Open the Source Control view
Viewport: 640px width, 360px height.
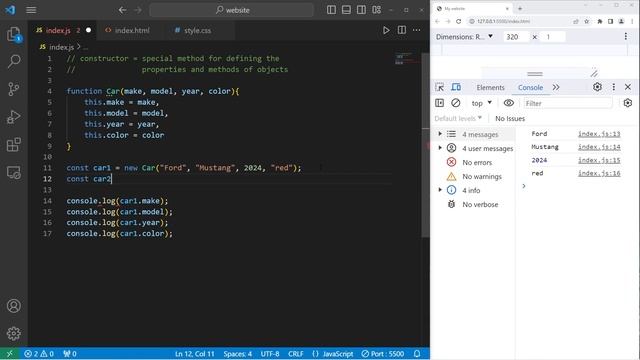click(x=14, y=89)
